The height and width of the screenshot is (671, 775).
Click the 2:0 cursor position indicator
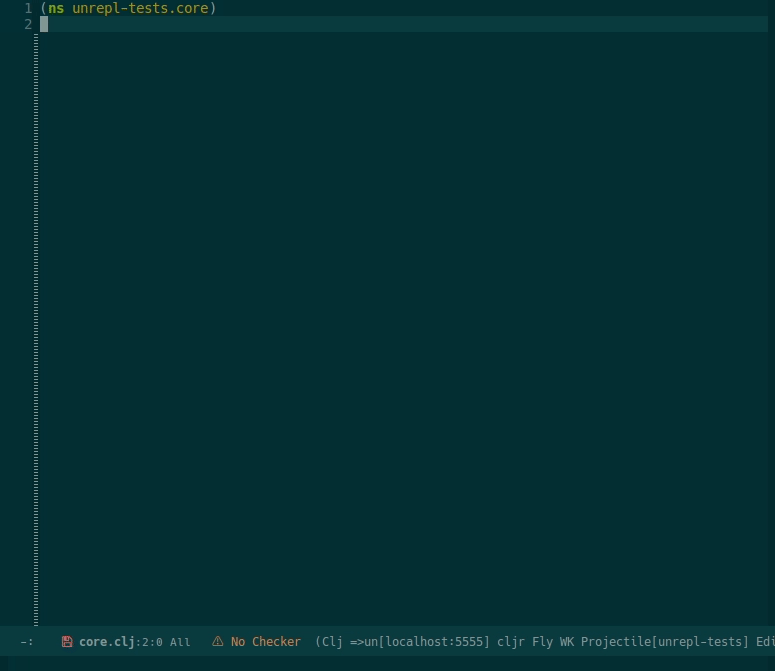[152, 642]
